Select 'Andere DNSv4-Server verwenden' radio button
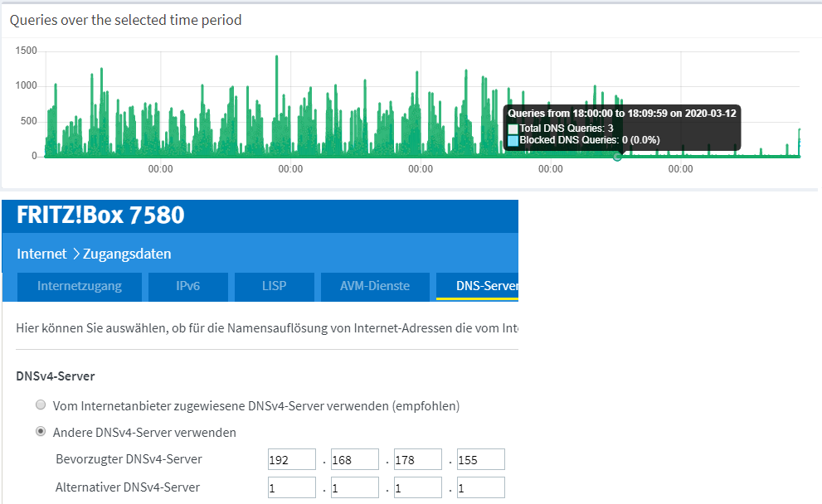The image size is (822, 504). coord(41,431)
